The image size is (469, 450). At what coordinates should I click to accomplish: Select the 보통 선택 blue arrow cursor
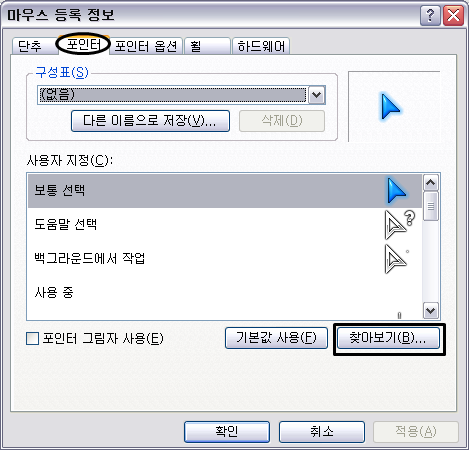coord(396,191)
